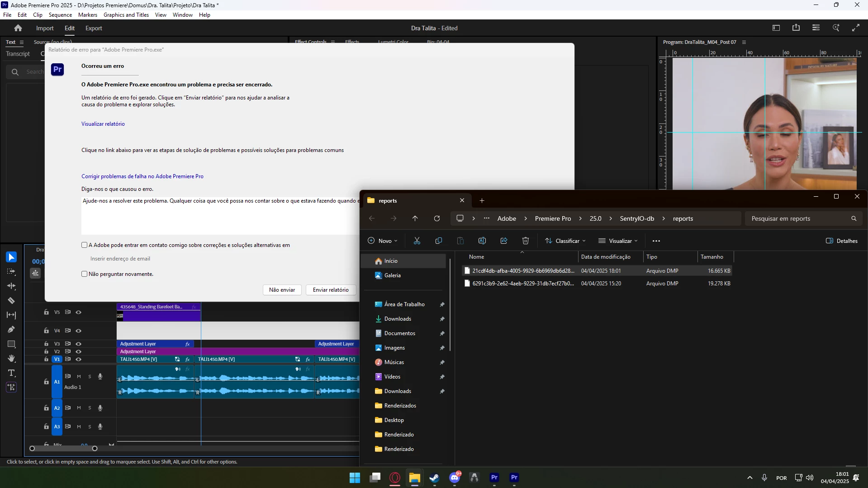Toggle V3 track output eye icon
Screen dimensions: 868x488
[x=79, y=344]
